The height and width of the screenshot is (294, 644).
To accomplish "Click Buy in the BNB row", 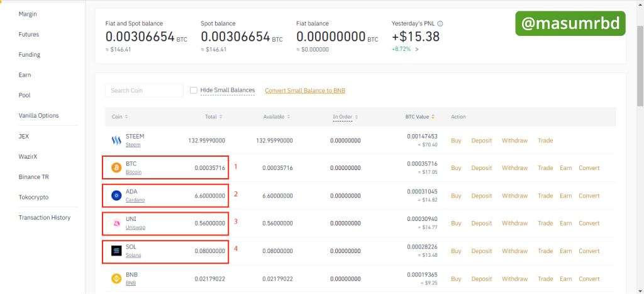I will 457,279.
